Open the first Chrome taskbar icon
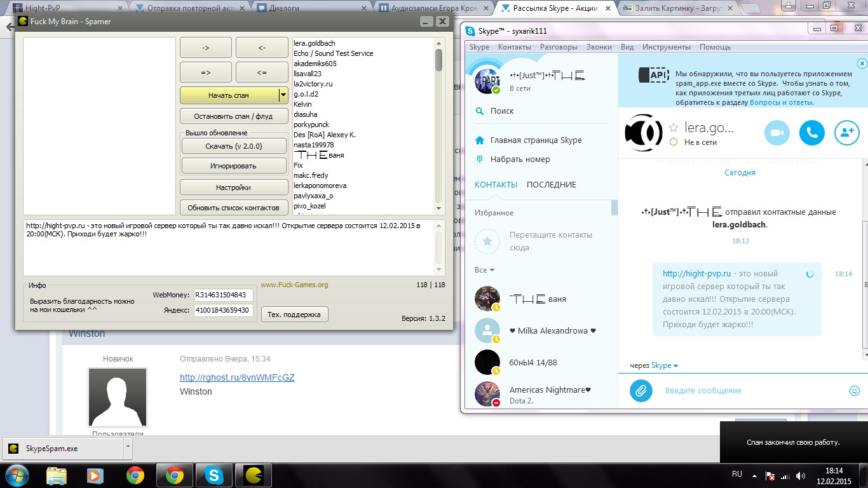 point(135,475)
